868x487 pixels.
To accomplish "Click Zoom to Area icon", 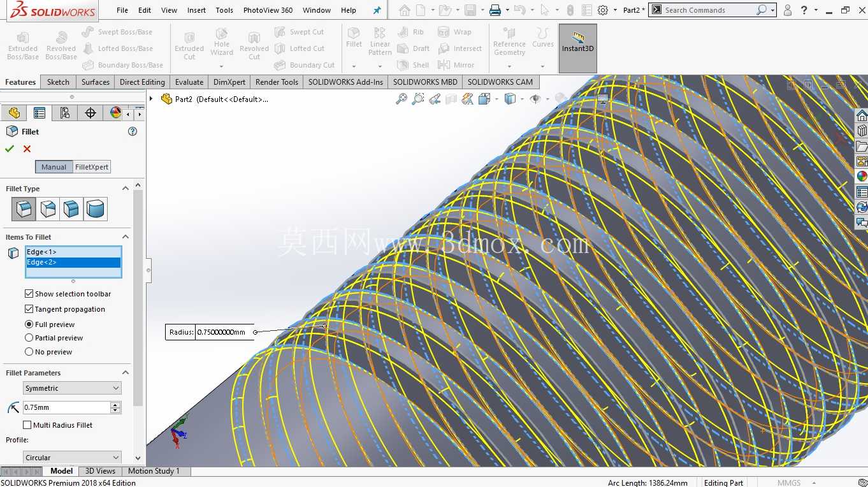I will tap(418, 99).
